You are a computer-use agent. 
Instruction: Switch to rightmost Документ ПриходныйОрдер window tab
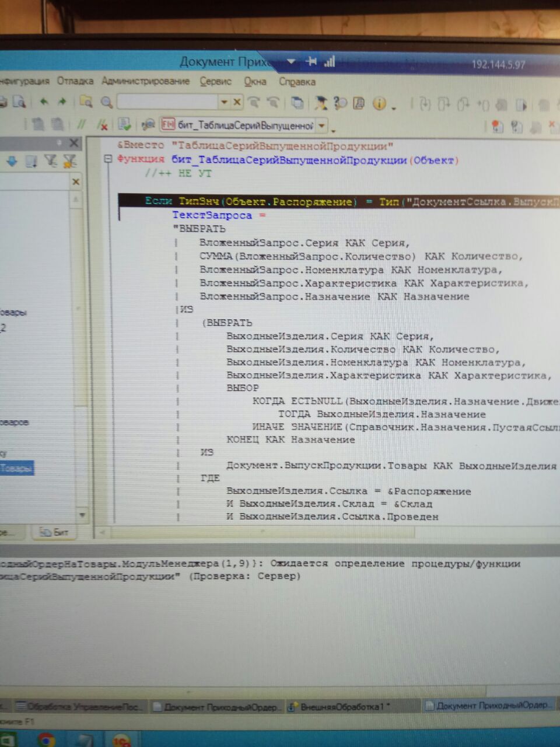(489, 706)
